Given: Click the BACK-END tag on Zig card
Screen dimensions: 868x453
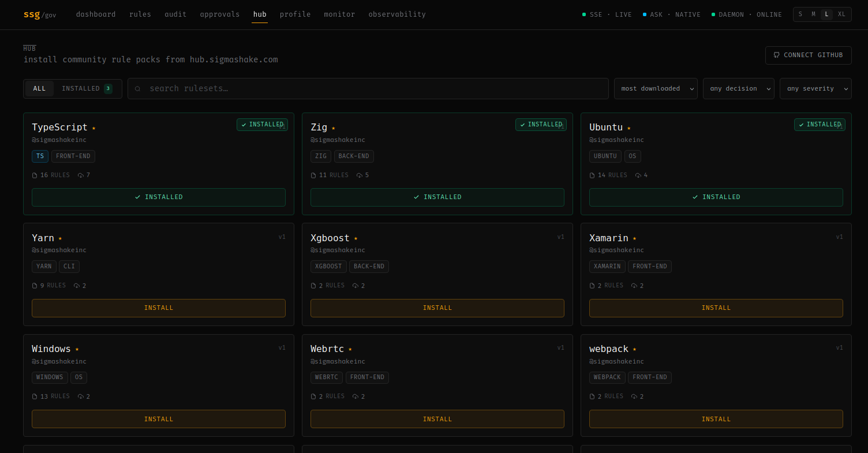Looking at the screenshot, I should pyautogui.click(x=354, y=156).
